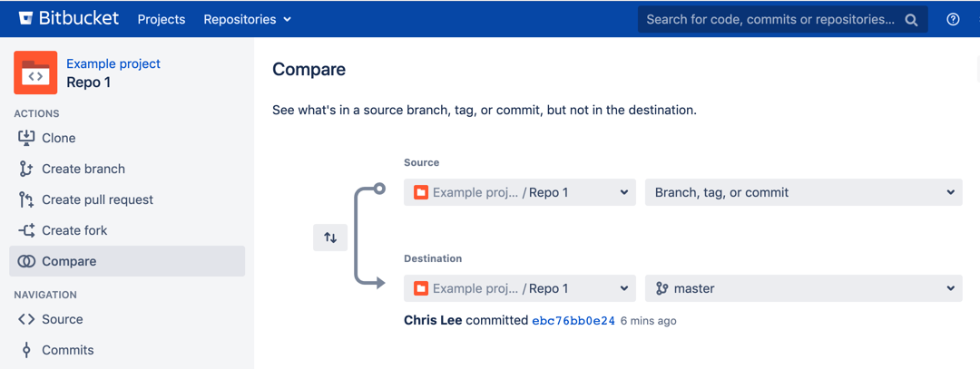This screenshot has width=980, height=369.
Task: Click the Commits icon in navigation
Action: pyautogui.click(x=26, y=350)
